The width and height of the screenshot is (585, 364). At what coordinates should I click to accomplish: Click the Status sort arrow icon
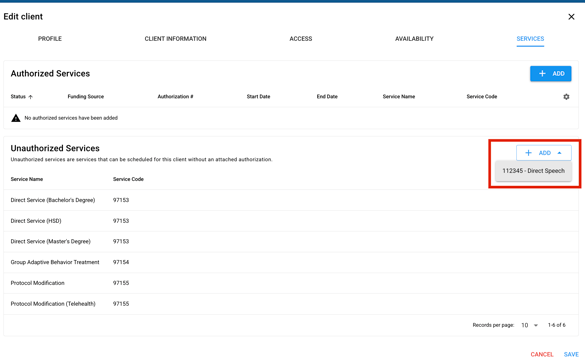tap(31, 97)
